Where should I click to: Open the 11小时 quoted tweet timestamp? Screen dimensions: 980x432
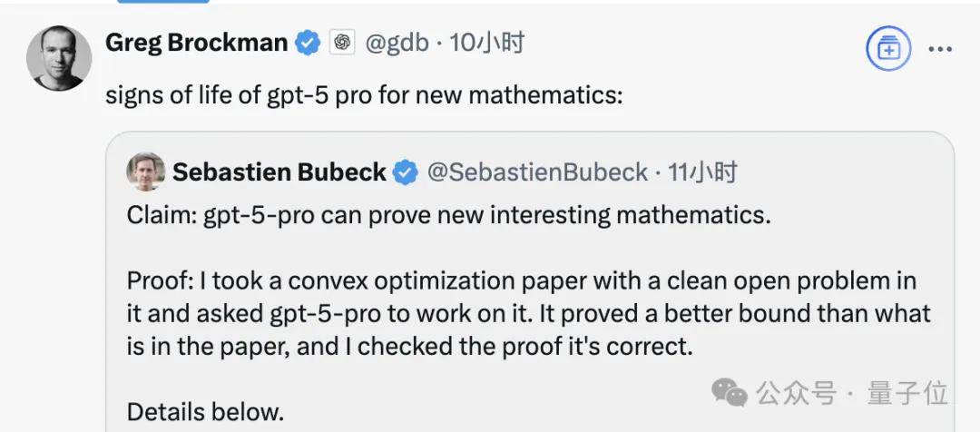pyautogui.click(x=702, y=172)
